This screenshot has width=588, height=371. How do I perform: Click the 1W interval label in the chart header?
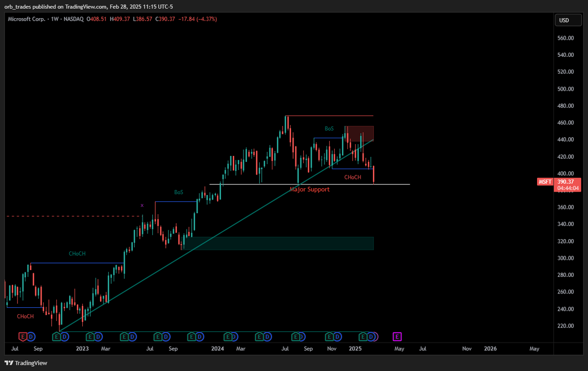pyautogui.click(x=54, y=19)
